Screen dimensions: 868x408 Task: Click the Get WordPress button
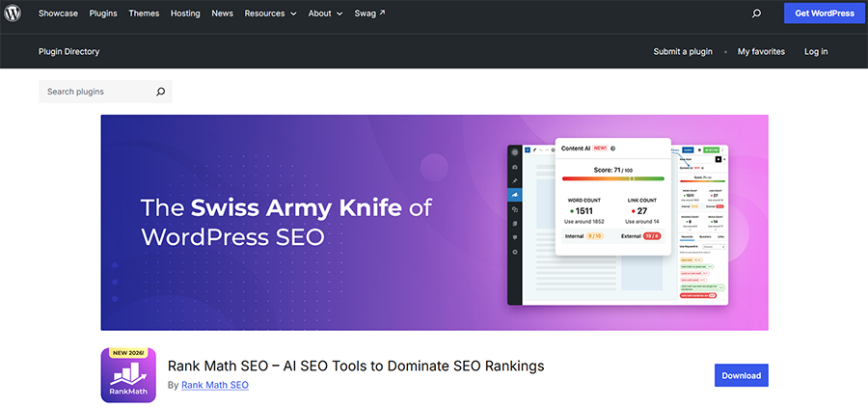click(x=825, y=14)
